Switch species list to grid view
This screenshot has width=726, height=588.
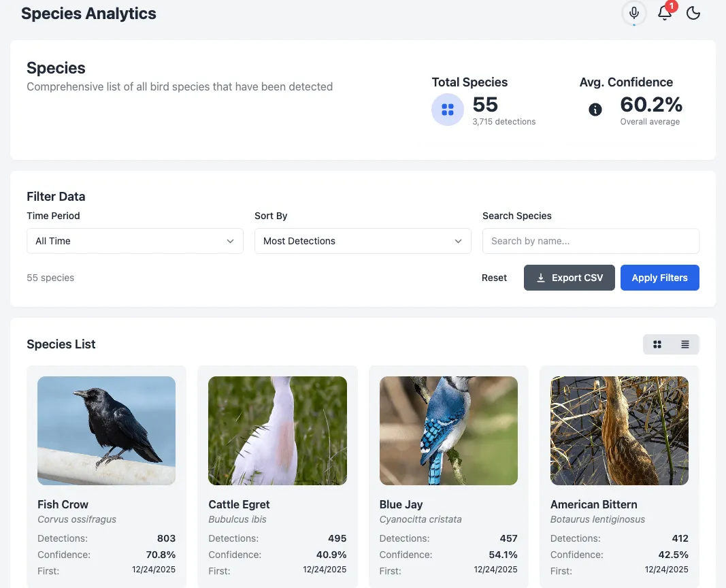[x=657, y=345]
